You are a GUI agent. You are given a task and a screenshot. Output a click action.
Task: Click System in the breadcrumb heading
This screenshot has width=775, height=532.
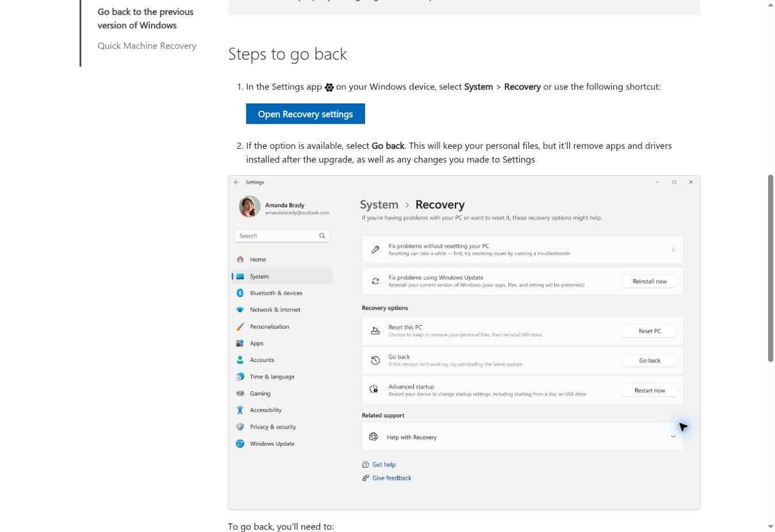[379, 205]
